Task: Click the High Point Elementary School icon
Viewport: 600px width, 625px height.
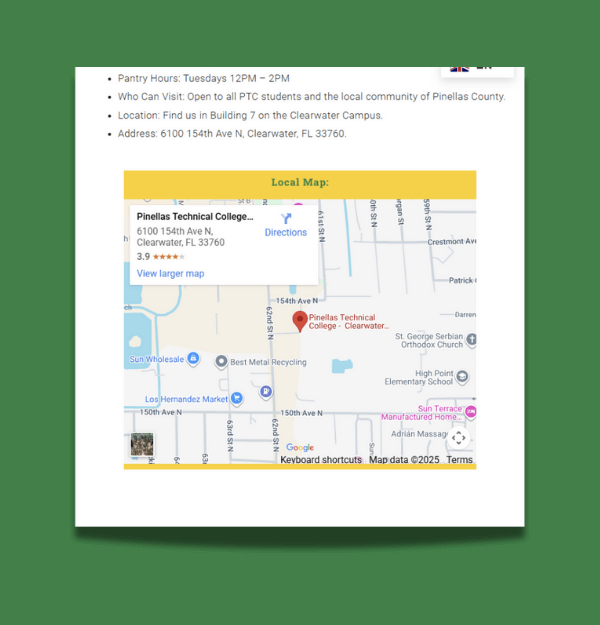Action: point(461,377)
